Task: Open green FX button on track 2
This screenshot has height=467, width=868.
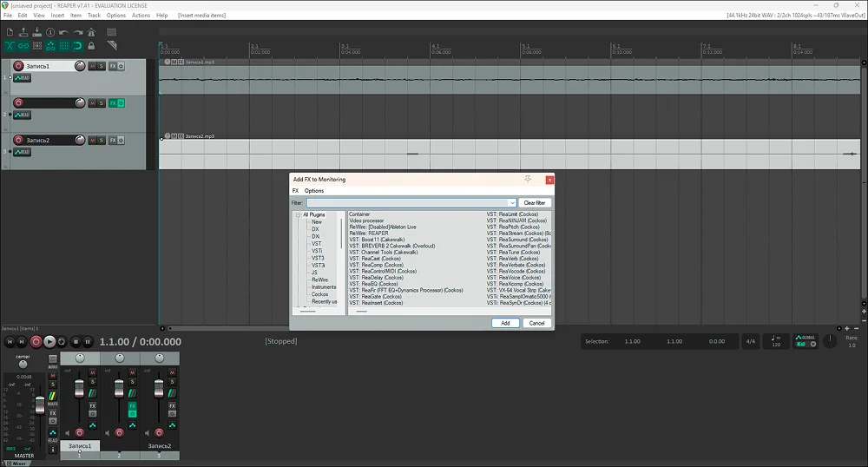Action: point(113,103)
